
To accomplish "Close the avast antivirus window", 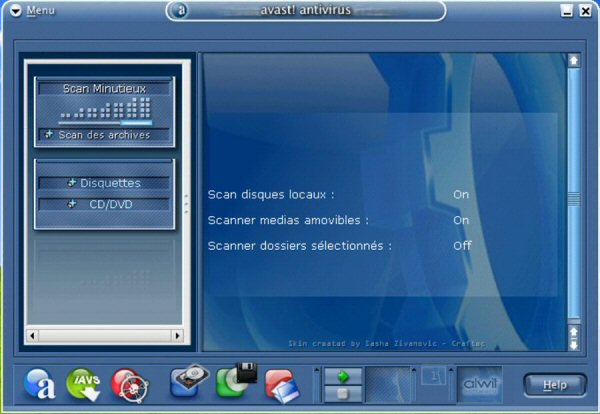I will point(585,11).
